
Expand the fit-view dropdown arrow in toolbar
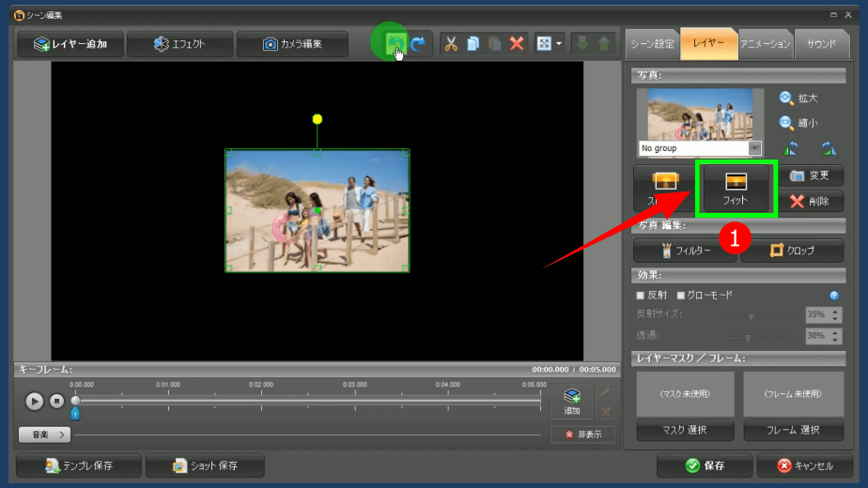(x=559, y=43)
